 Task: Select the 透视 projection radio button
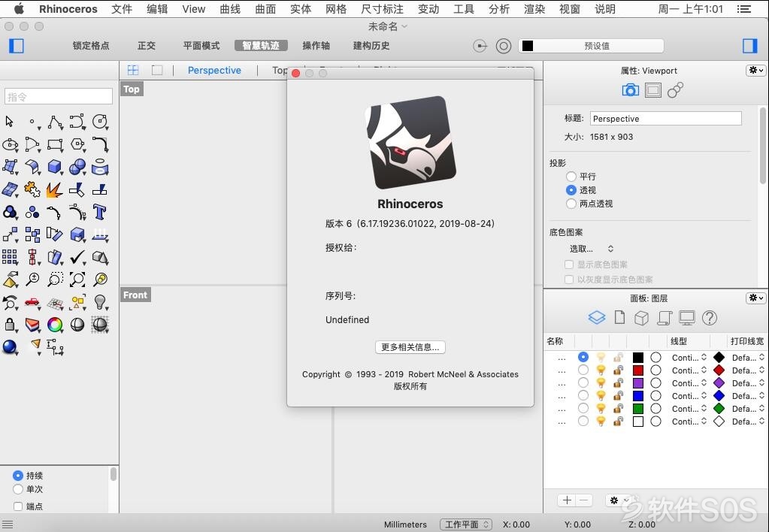[x=571, y=190]
